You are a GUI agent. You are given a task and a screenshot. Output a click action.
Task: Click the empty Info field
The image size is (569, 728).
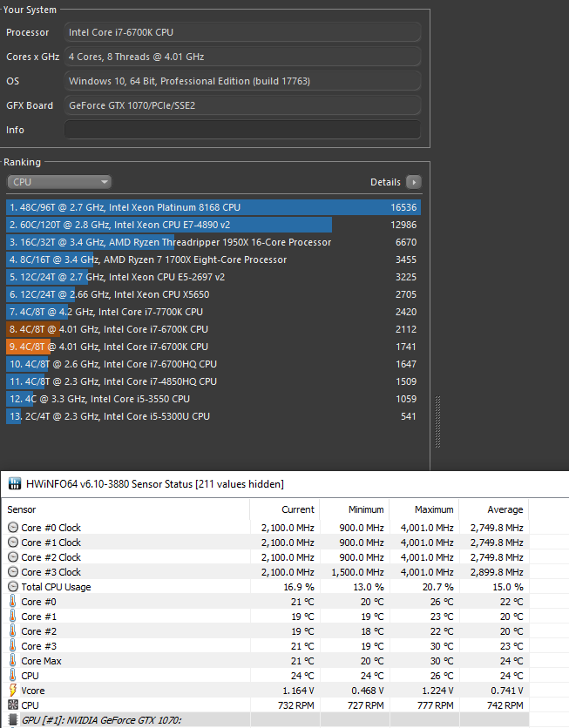tap(242, 130)
